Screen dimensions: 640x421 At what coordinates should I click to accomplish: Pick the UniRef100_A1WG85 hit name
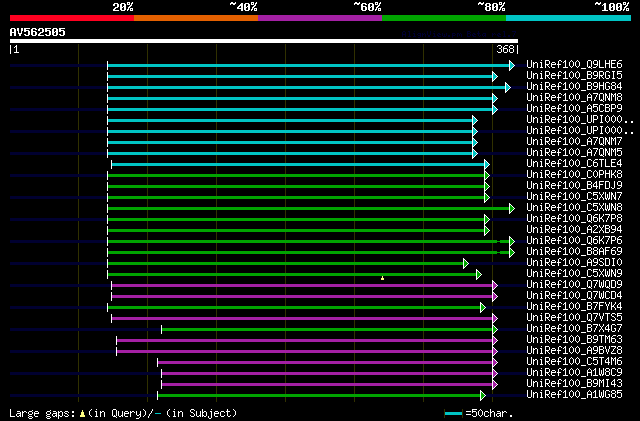coord(574,395)
